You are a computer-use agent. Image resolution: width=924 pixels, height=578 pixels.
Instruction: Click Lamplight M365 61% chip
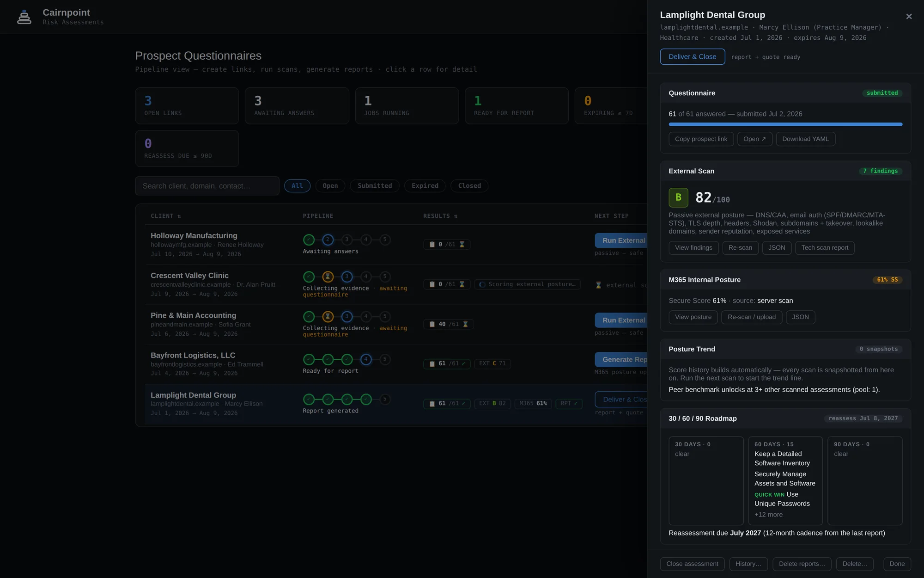pyautogui.click(x=533, y=403)
